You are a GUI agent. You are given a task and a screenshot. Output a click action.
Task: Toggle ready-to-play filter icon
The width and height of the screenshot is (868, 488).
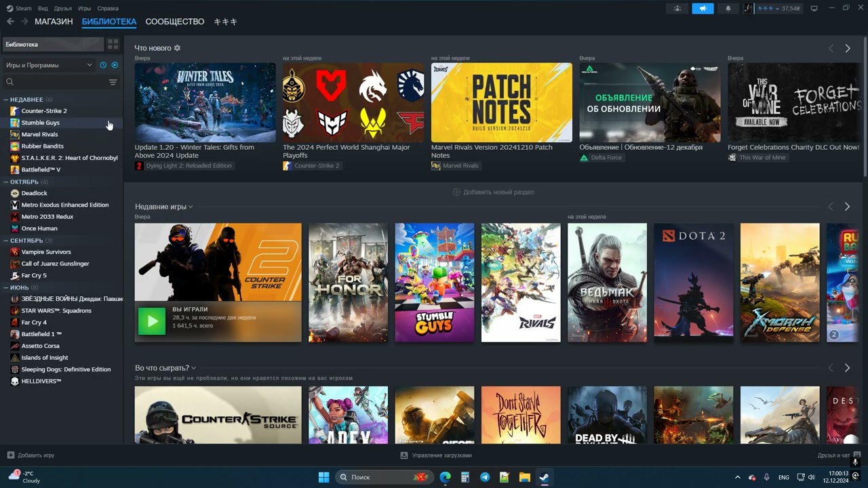click(115, 65)
